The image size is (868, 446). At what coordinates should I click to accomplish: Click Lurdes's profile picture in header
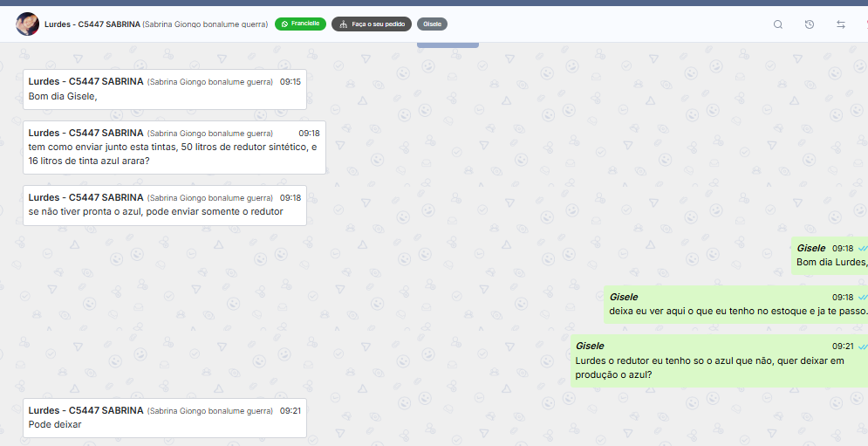pos(27,24)
